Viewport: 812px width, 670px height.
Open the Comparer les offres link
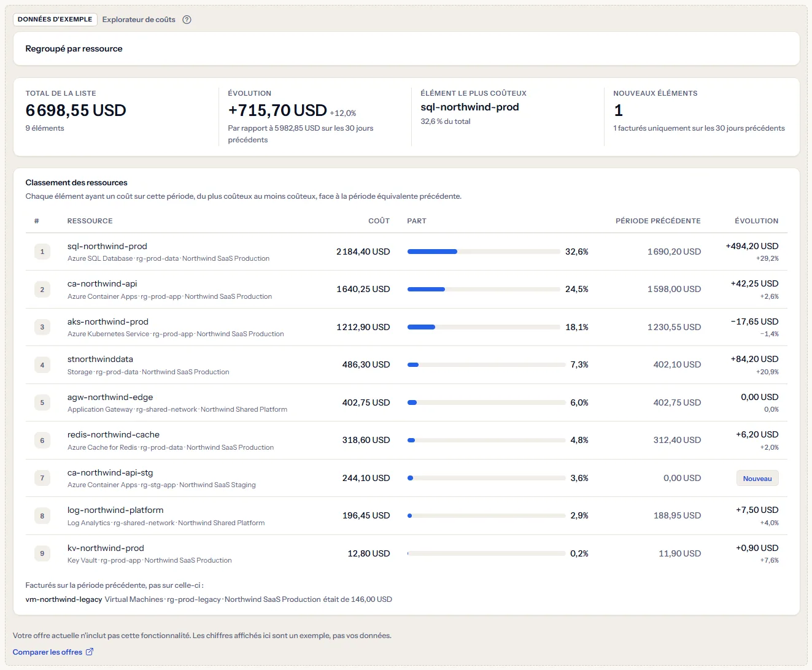pyautogui.click(x=53, y=652)
